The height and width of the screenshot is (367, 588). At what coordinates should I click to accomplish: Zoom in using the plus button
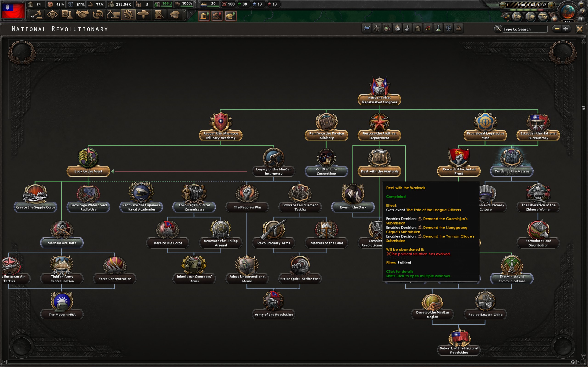[566, 29]
